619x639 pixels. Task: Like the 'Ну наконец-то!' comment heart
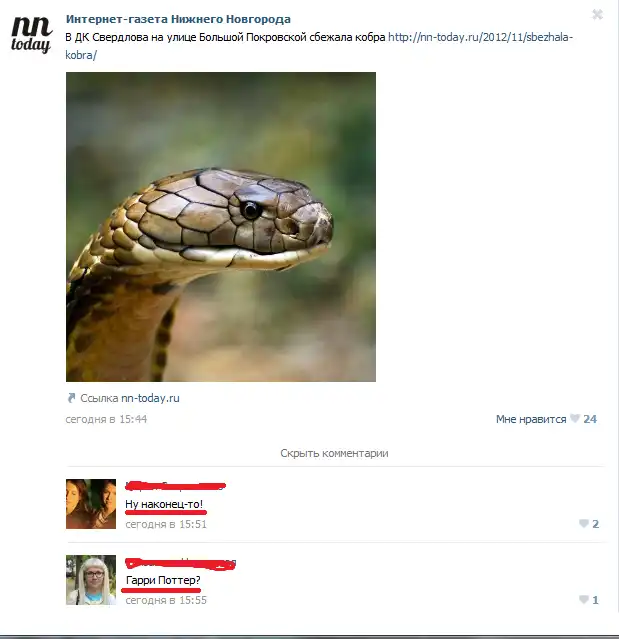[584, 523]
